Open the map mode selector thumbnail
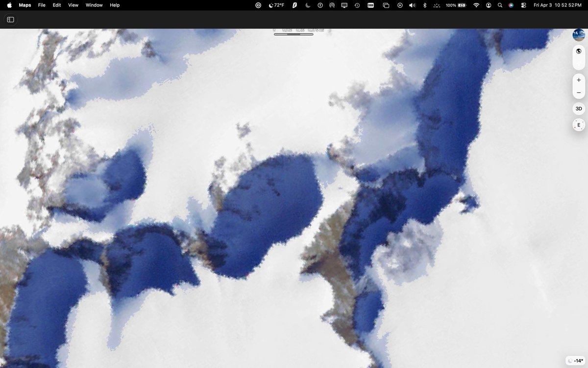The height and width of the screenshot is (368, 588). pyautogui.click(x=578, y=35)
